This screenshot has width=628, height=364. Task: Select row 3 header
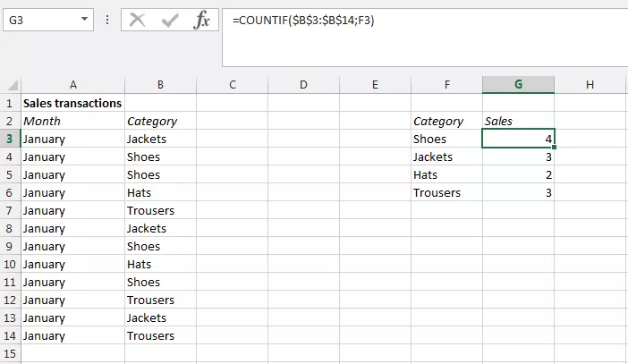click(x=10, y=139)
